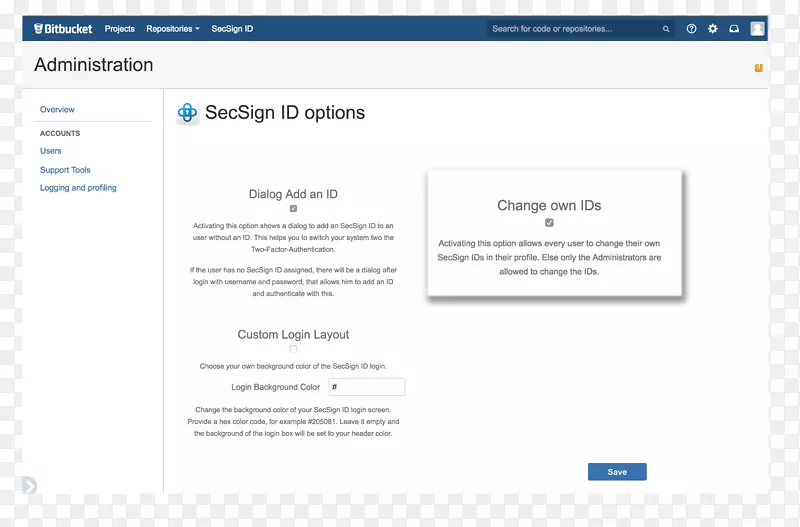Click the Dialog Add an ID heading

(293, 194)
